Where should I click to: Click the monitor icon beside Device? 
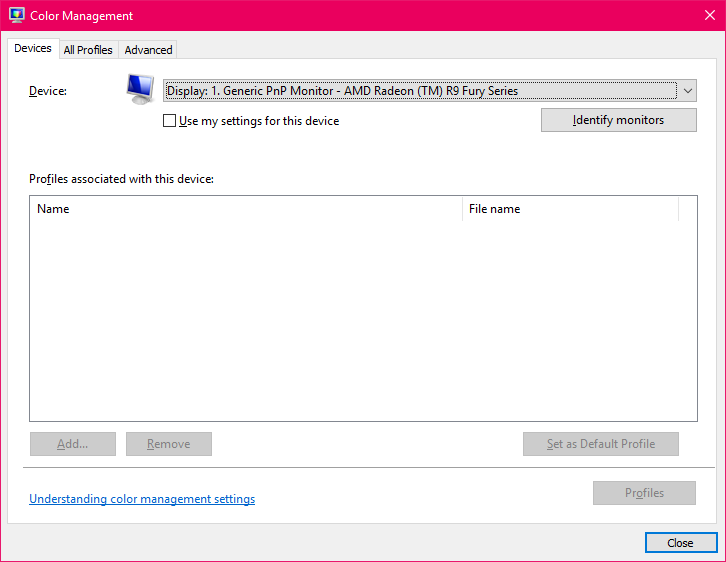(x=140, y=89)
